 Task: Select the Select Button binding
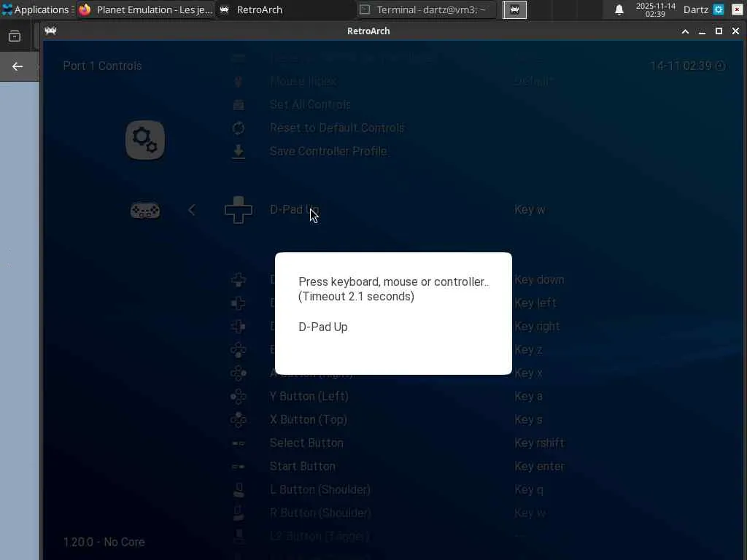click(306, 443)
